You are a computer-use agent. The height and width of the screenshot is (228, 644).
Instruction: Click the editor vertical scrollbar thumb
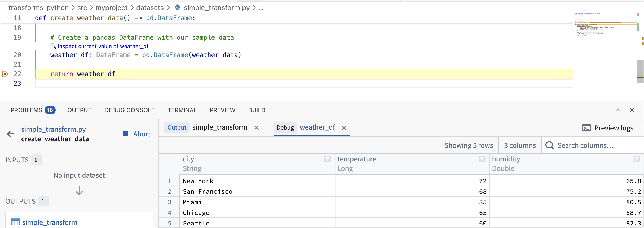click(640, 71)
